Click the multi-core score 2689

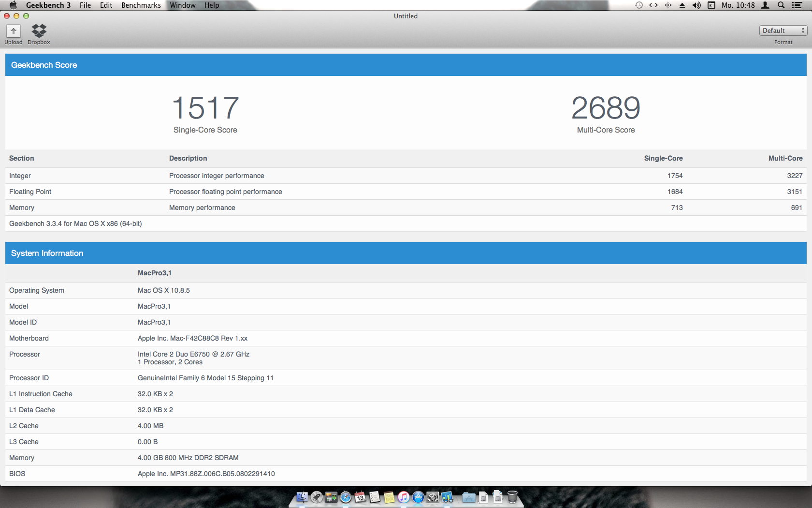[606, 107]
